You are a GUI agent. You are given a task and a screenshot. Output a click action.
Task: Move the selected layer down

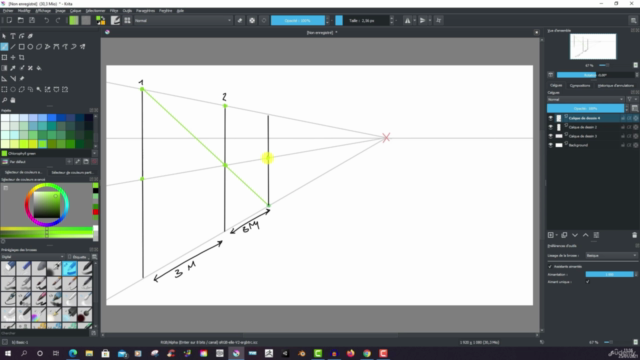point(575,235)
